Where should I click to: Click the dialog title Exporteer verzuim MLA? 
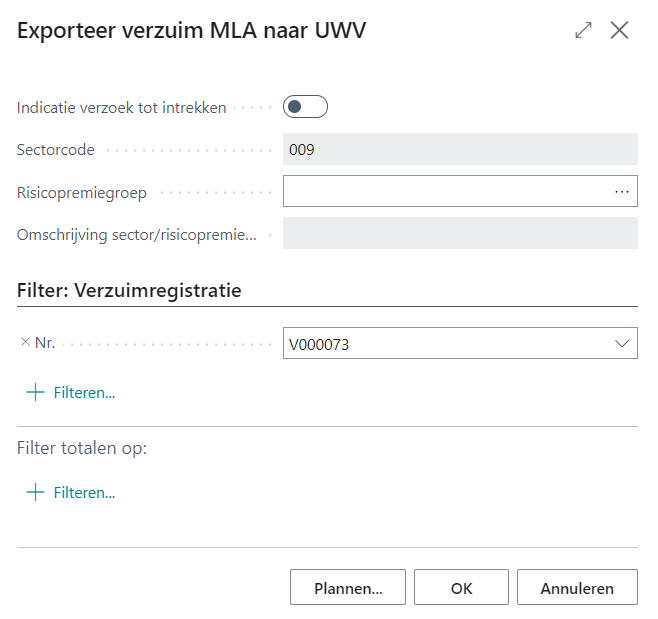[x=192, y=32]
